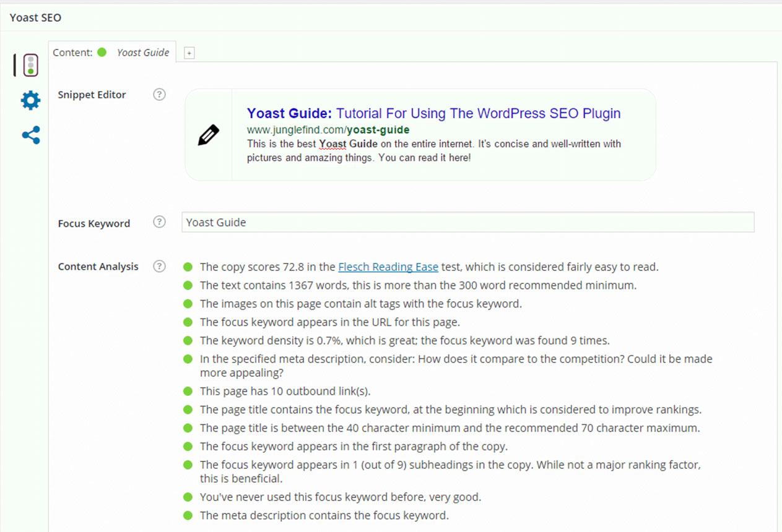This screenshot has height=532, width=782.
Task: Open the gear advanced settings tab
Action: click(30, 100)
